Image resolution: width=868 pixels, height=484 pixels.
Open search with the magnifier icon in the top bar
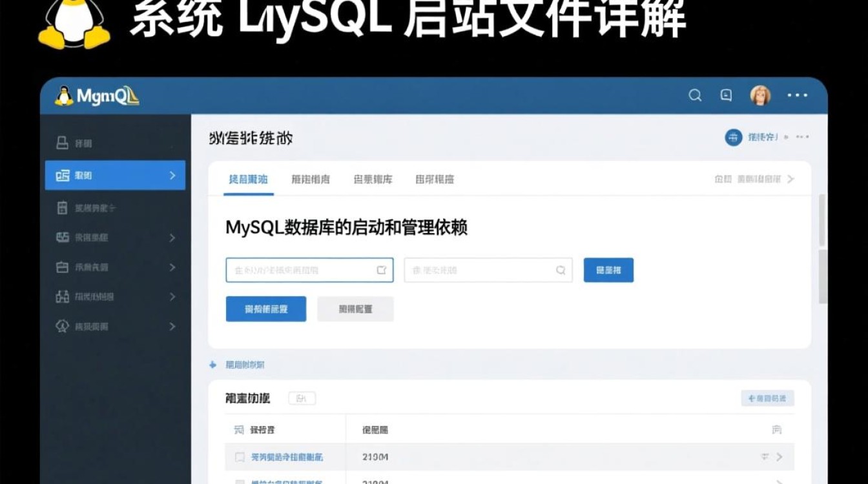coord(695,95)
